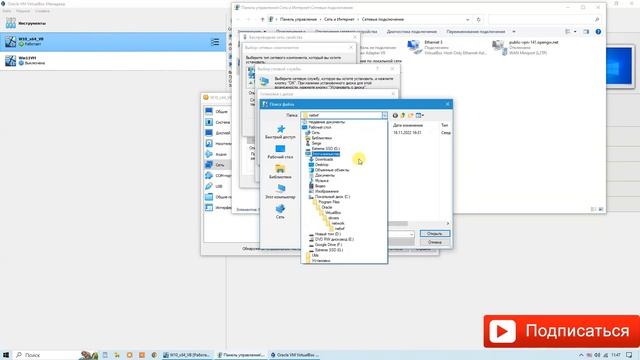Select 3D objects entry in the dropdown list

(x=332, y=170)
